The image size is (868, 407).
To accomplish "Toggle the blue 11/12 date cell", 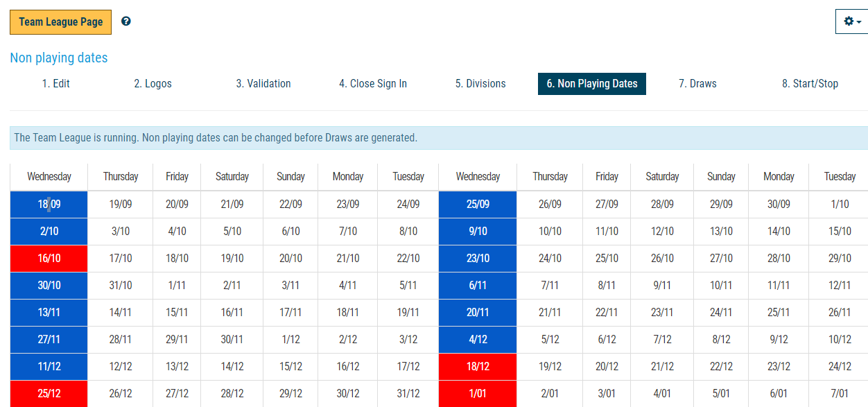I will (49, 367).
